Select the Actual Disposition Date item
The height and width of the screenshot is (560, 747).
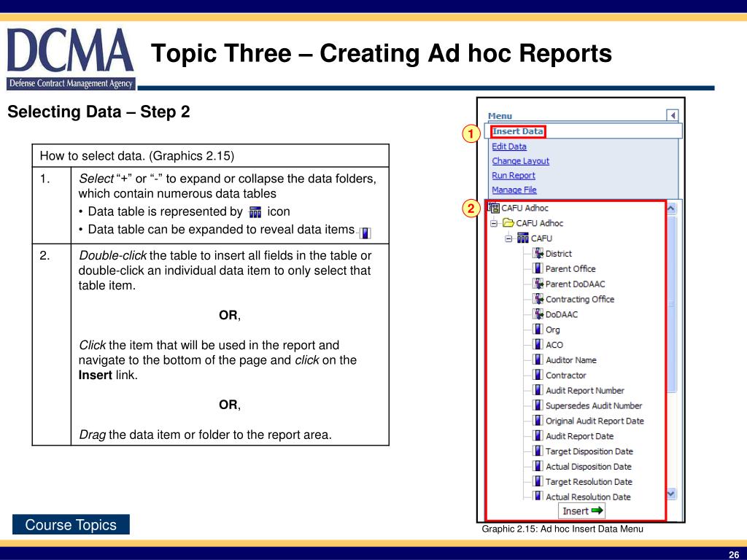tap(589, 467)
